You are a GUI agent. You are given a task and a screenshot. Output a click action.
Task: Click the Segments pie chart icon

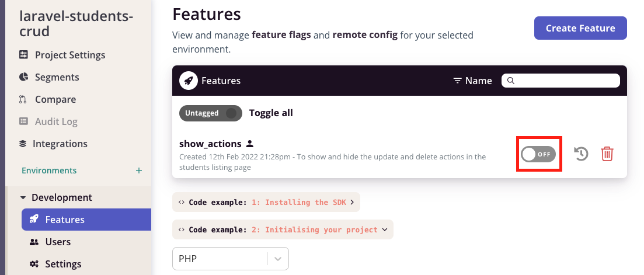(24, 76)
